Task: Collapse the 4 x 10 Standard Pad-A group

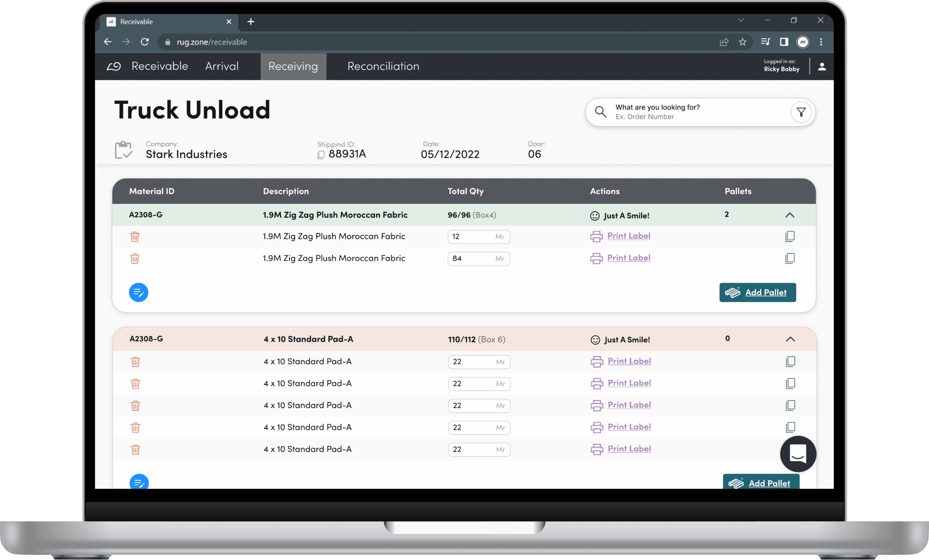Action: click(790, 339)
